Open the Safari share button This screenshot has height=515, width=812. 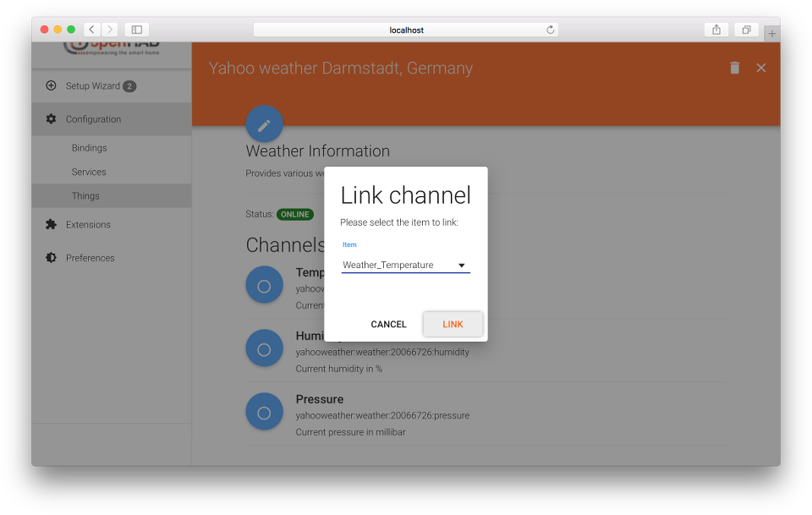[x=716, y=30]
